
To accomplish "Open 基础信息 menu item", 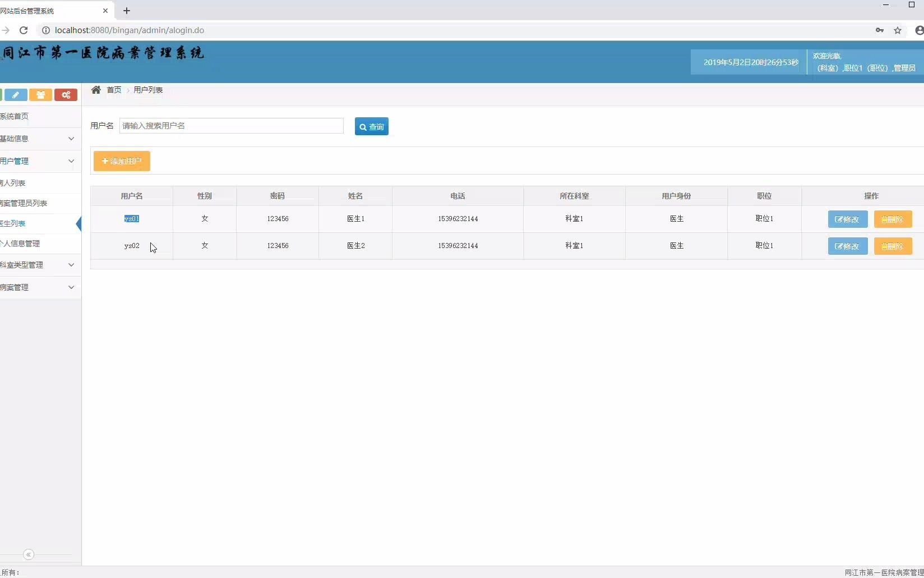I will pyautogui.click(x=40, y=139).
